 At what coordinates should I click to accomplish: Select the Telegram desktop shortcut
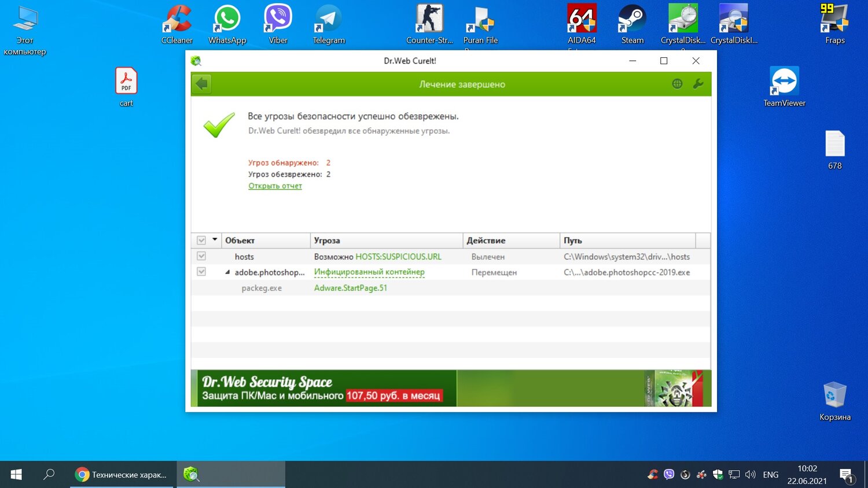[x=329, y=24]
